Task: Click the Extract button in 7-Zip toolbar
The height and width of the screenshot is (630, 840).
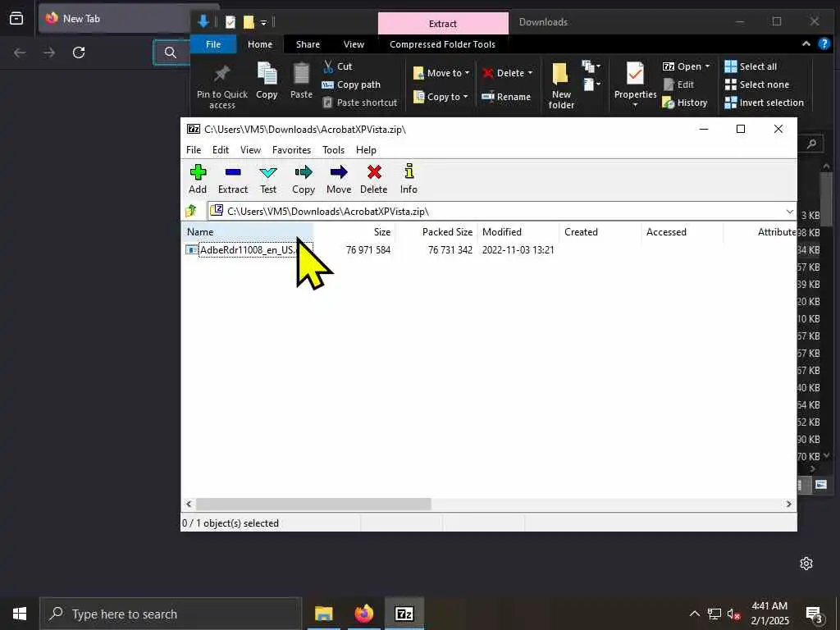Action: [233, 179]
